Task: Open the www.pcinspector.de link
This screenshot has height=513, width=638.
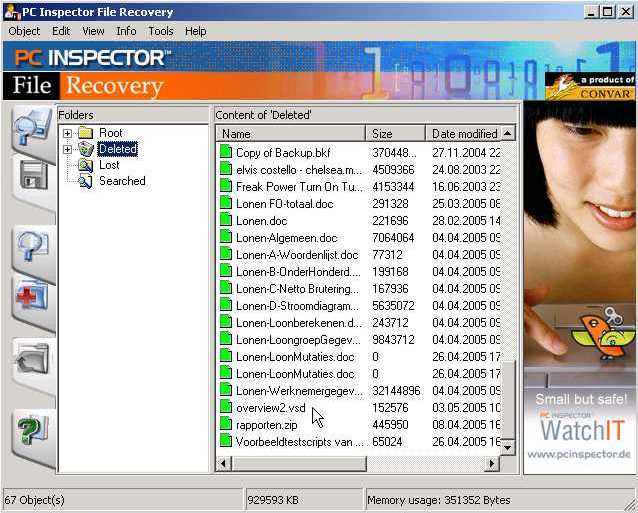Action: point(579,454)
